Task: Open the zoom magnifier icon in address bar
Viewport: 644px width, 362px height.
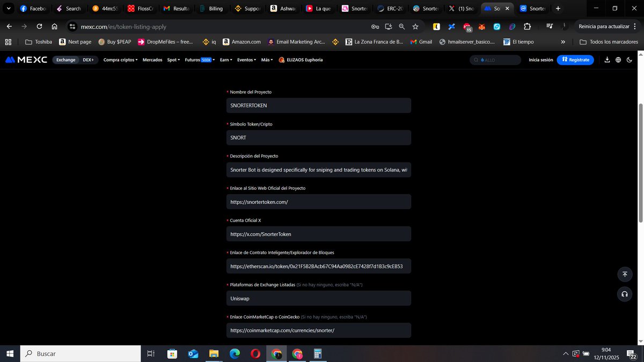Action: tap(402, 26)
